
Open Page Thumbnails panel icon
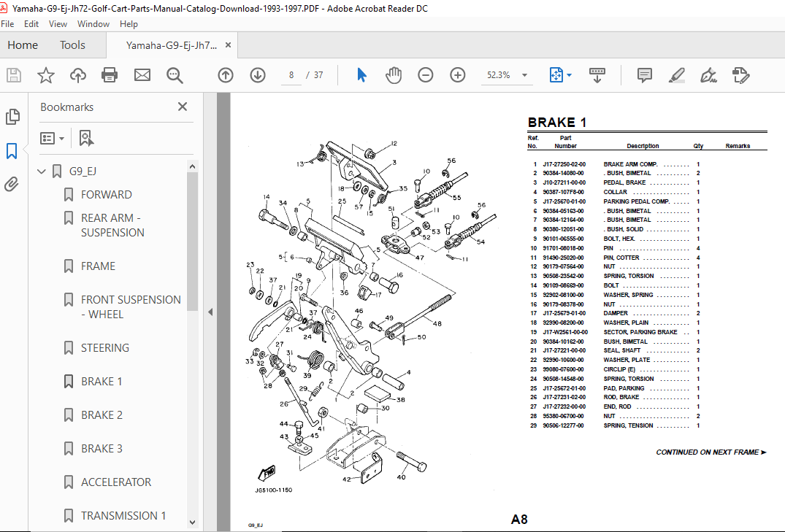[x=12, y=117]
